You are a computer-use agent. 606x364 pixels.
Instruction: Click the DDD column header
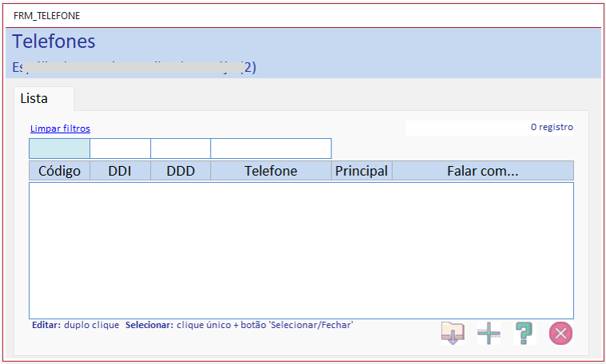(180, 171)
